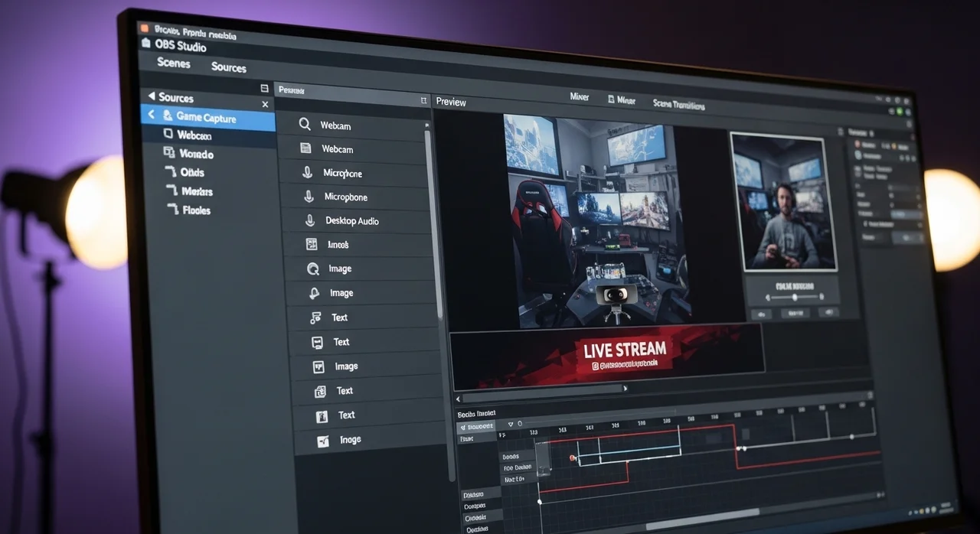Screen dimensions: 980x534
Task: Click the center button below webcam slider
Action: pos(794,312)
